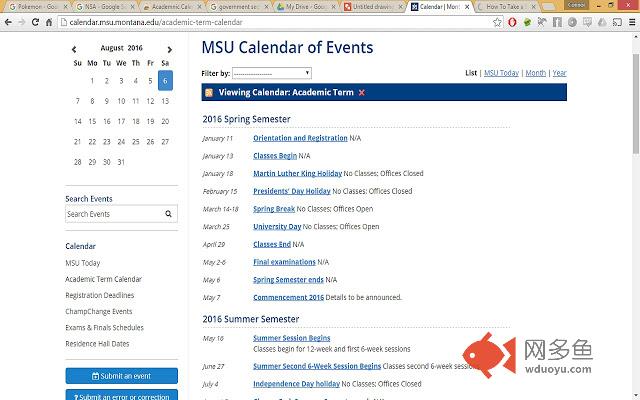The height and width of the screenshot is (400, 640).
Task: Open Exams & Finals Schedules in sidebar
Action: (x=104, y=327)
